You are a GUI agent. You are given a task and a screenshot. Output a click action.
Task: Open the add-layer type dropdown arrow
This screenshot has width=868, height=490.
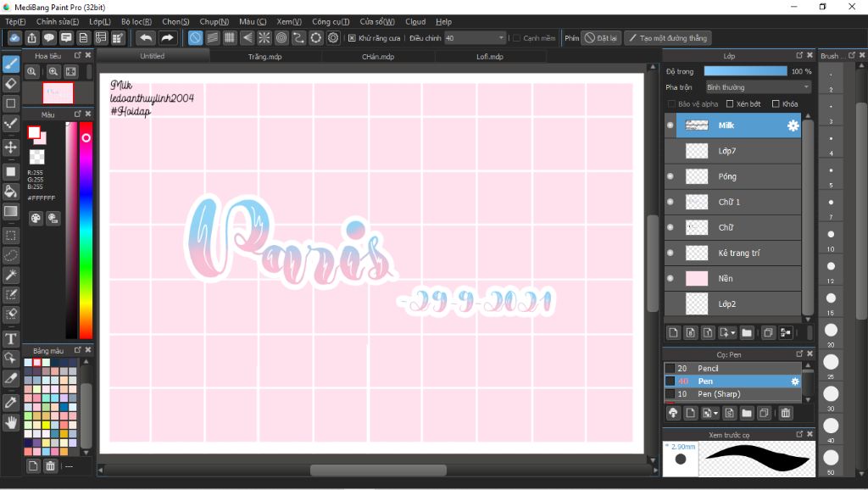coord(733,333)
